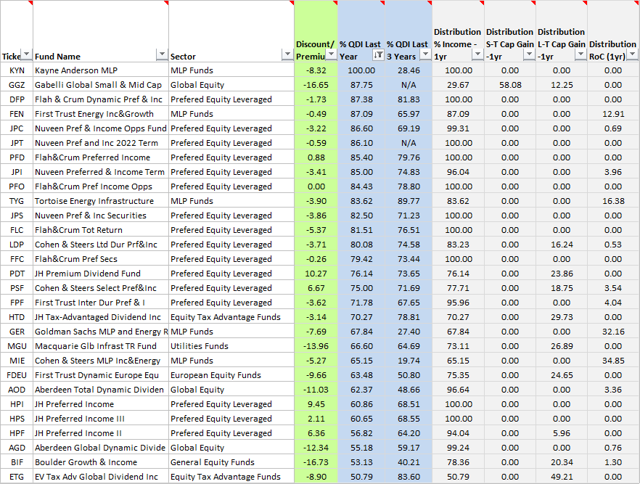Image resolution: width=640 pixels, height=484 pixels.
Task: Click the Cohen & Steers MLP Inc&Energy cell
Action: (101, 361)
